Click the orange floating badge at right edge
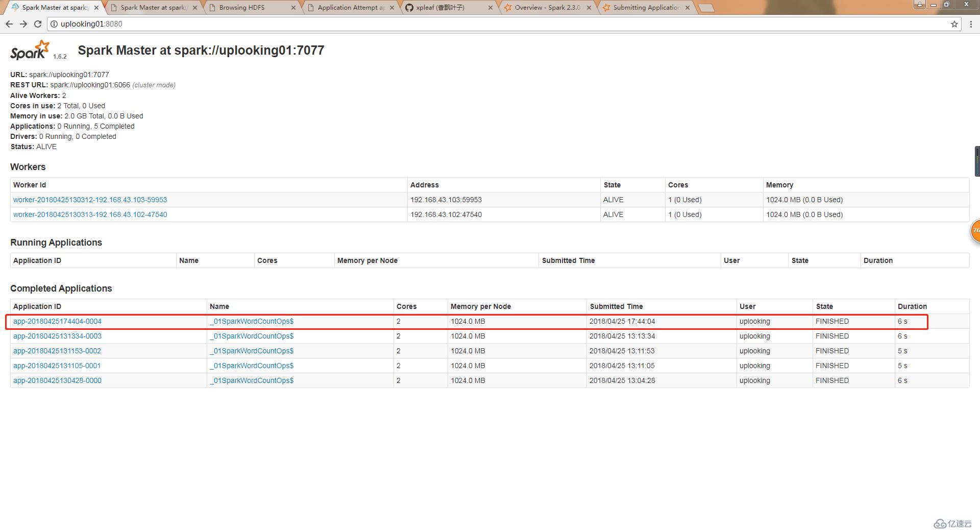Image resolution: width=980 pixels, height=530 pixels. [x=975, y=231]
